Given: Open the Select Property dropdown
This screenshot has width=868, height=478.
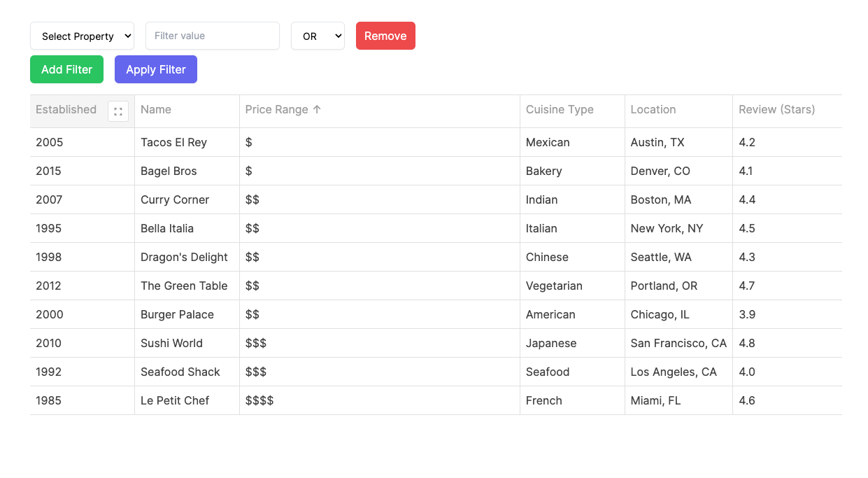Looking at the screenshot, I should (x=82, y=36).
